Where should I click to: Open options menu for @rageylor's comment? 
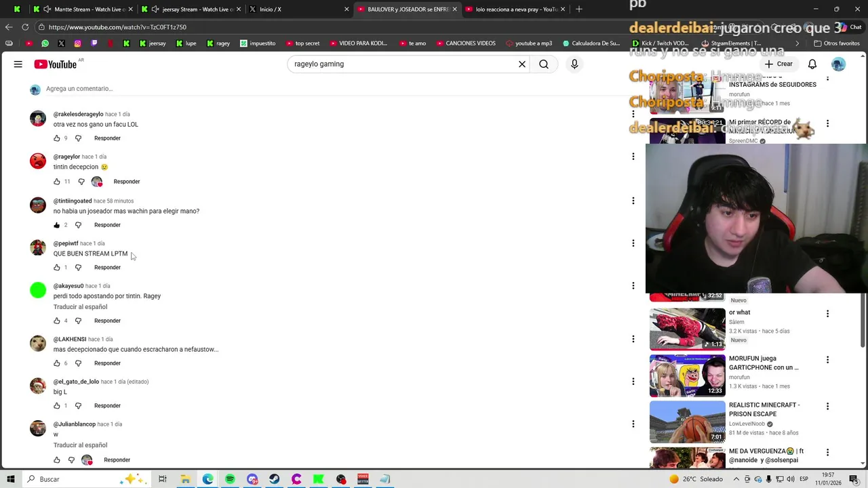click(633, 157)
